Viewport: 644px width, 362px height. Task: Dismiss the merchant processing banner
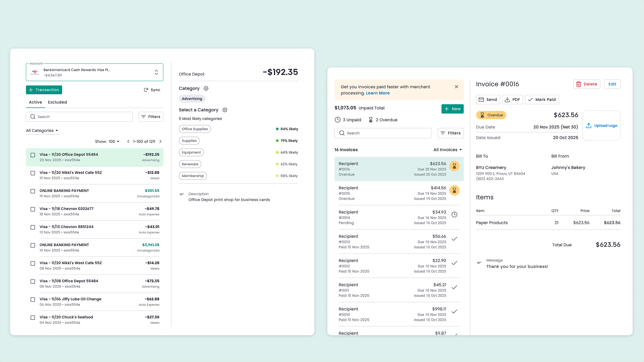(x=456, y=87)
